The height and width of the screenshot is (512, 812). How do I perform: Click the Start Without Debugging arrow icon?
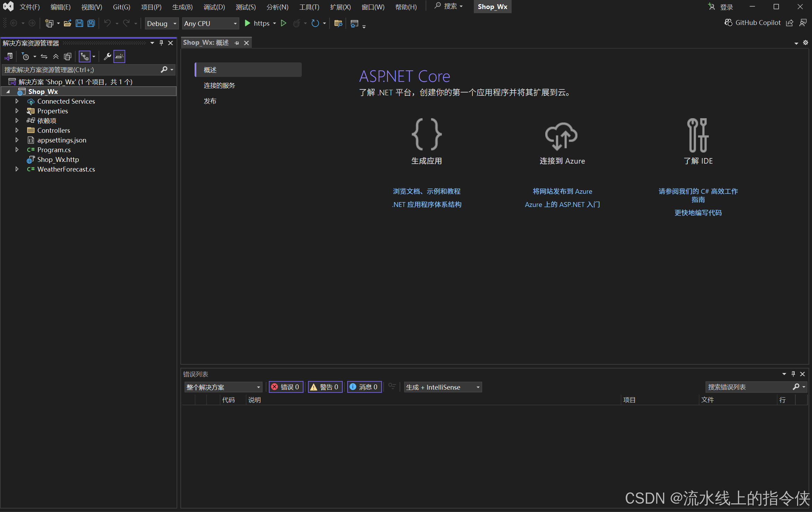coord(283,23)
